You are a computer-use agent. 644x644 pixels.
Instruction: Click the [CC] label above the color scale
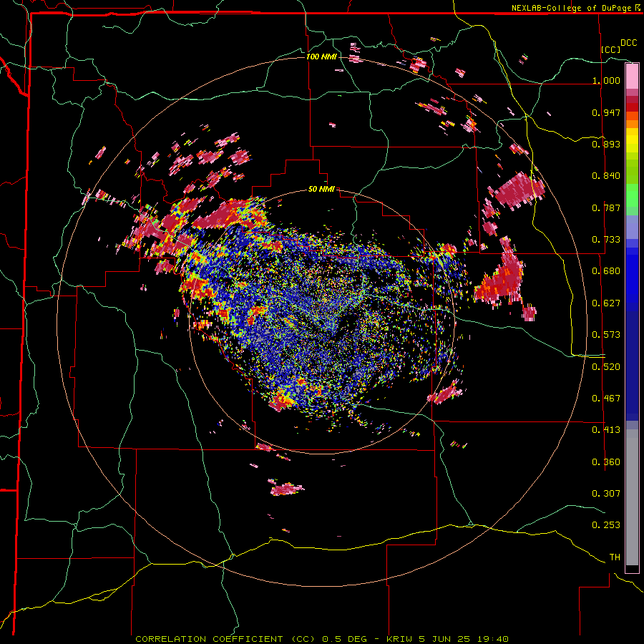pos(611,49)
